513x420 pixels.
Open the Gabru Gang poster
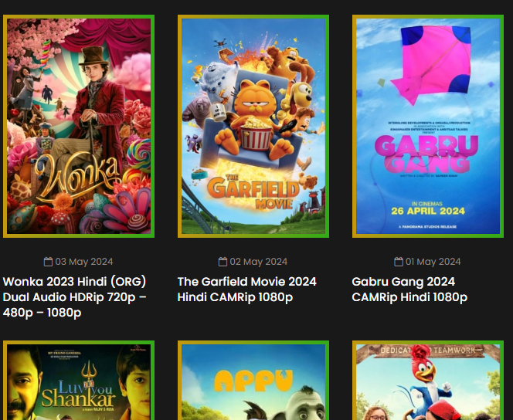pyautogui.click(x=428, y=126)
